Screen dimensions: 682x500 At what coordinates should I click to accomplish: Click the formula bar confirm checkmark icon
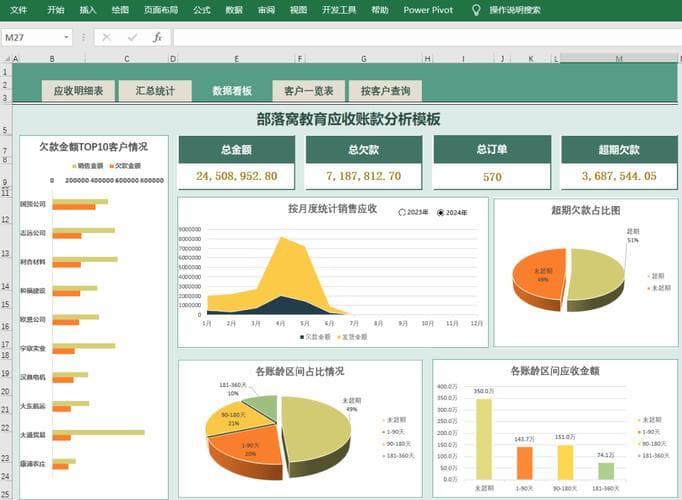tap(132, 37)
